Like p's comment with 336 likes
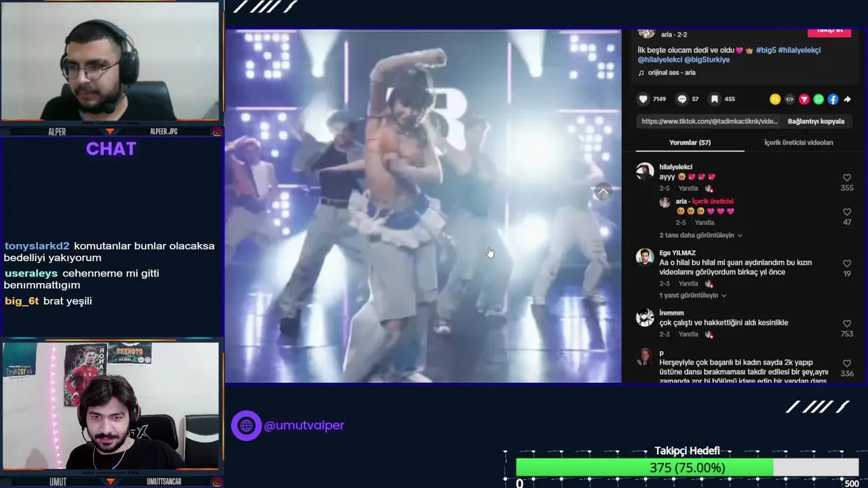868x488 pixels. pos(847,364)
